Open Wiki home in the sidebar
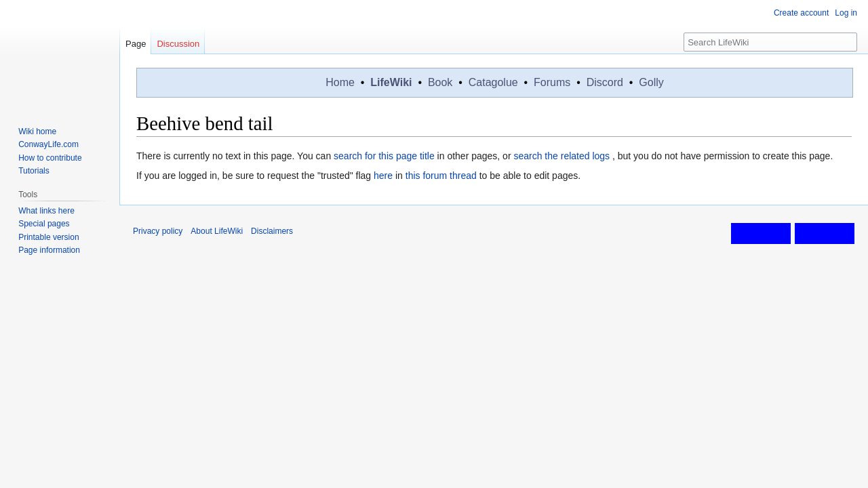The image size is (868, 488). coord(37,131)
